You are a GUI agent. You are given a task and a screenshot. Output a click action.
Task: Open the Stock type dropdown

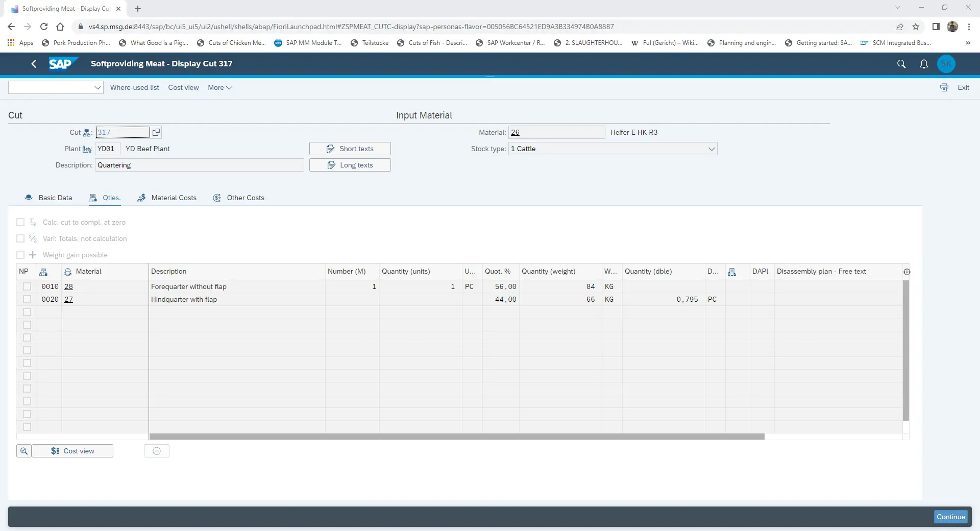pos(712,149)
